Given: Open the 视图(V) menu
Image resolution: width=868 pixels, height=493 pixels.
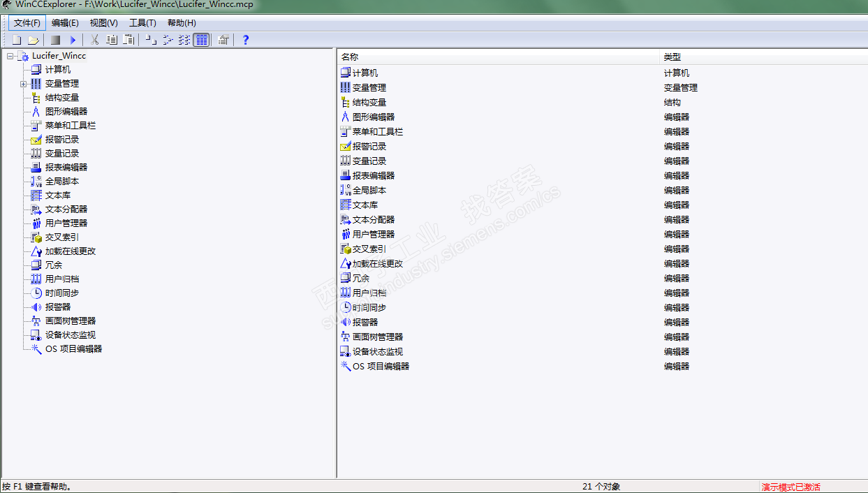Looking at the screenshot, I should (103, 23).
